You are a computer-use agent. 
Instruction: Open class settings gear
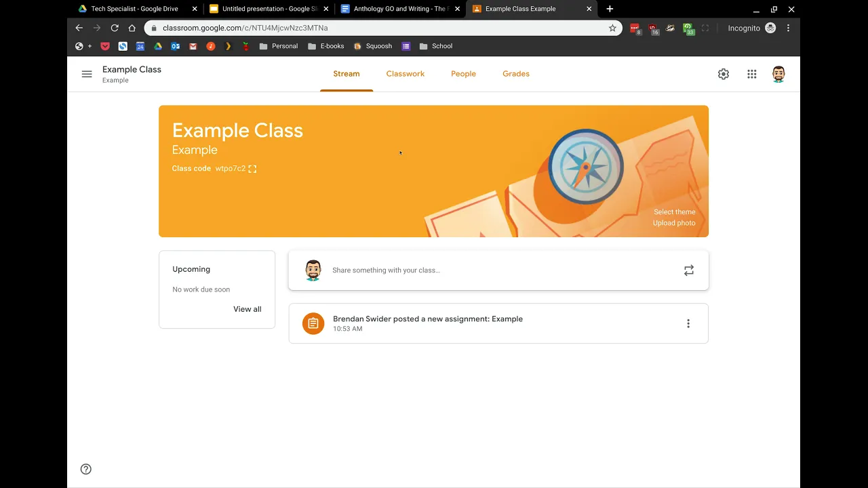[x=724, y=74]
